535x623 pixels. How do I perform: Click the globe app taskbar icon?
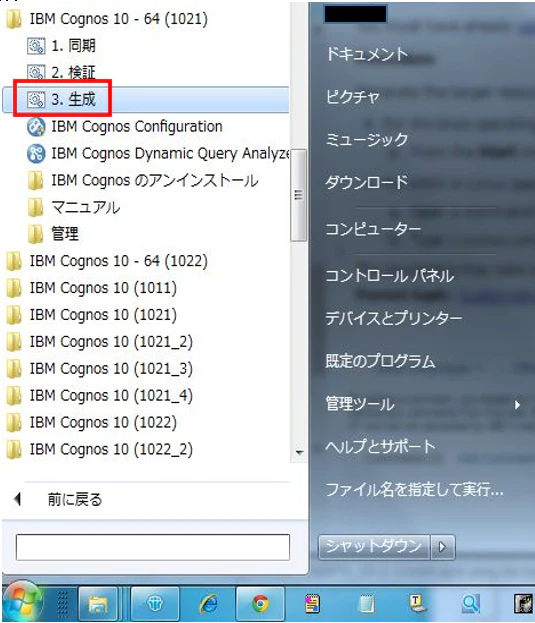(x=155, y=604)
